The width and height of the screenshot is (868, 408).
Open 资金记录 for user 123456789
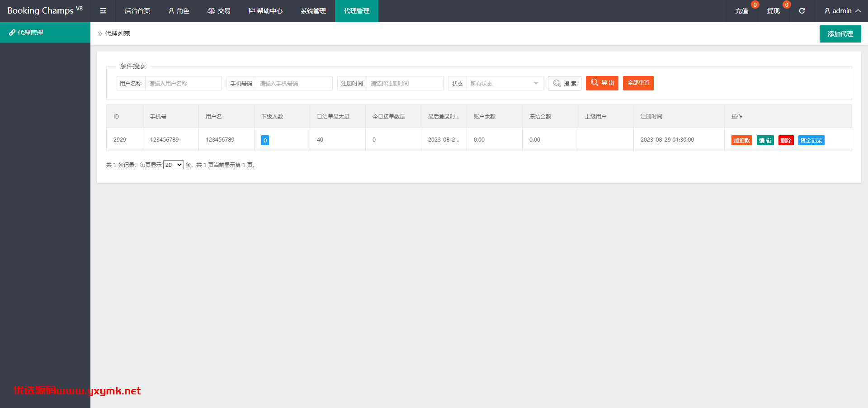tap(811, 140)
